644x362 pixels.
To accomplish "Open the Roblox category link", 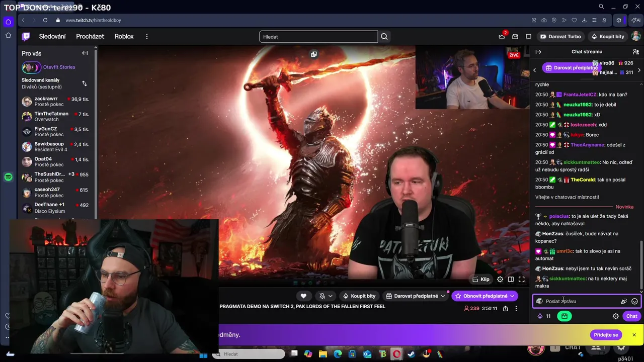I will pyautogui.click(x=124, y=36).
